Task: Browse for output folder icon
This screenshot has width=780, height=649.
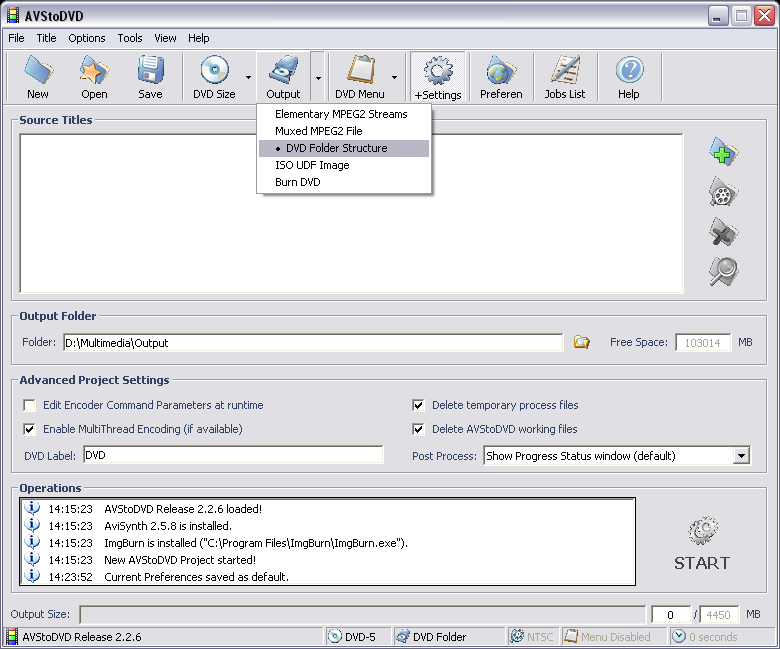Action: pos(582,342)
